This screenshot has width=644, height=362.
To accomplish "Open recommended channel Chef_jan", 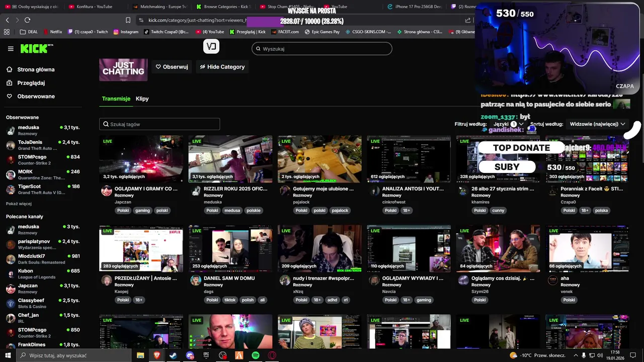I will tap(43, 318).
